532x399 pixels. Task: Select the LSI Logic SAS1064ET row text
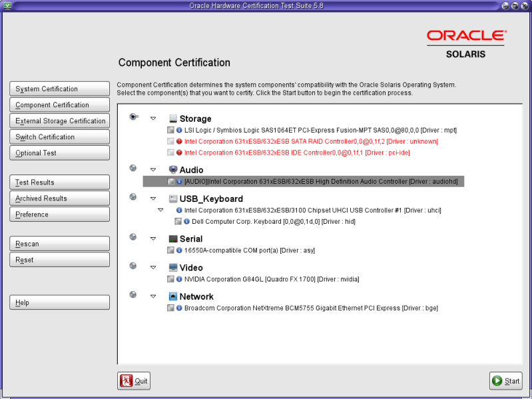pyautogui.click(x=321, y=130)
